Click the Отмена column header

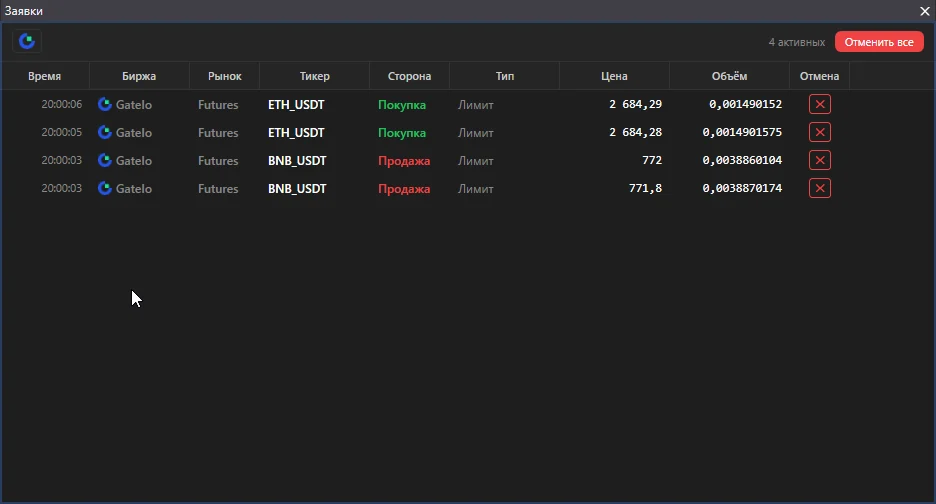[x=820, y=76]
